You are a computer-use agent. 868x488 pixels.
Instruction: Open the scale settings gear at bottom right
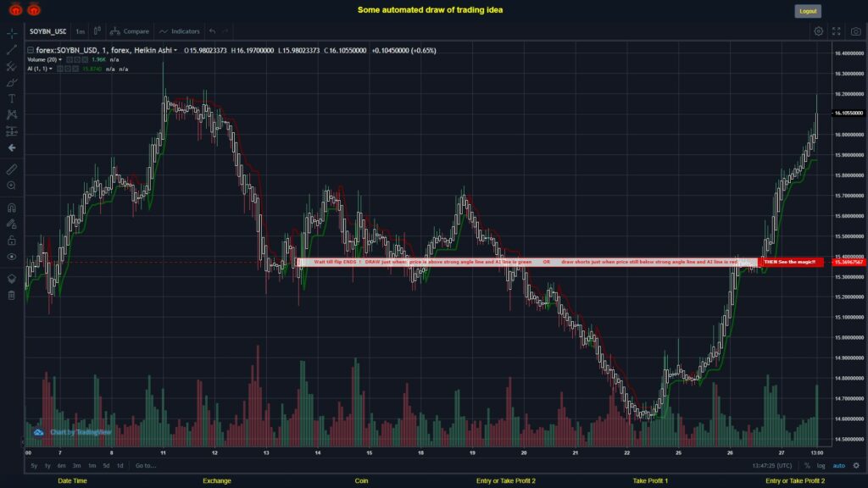tap(856, 466)
